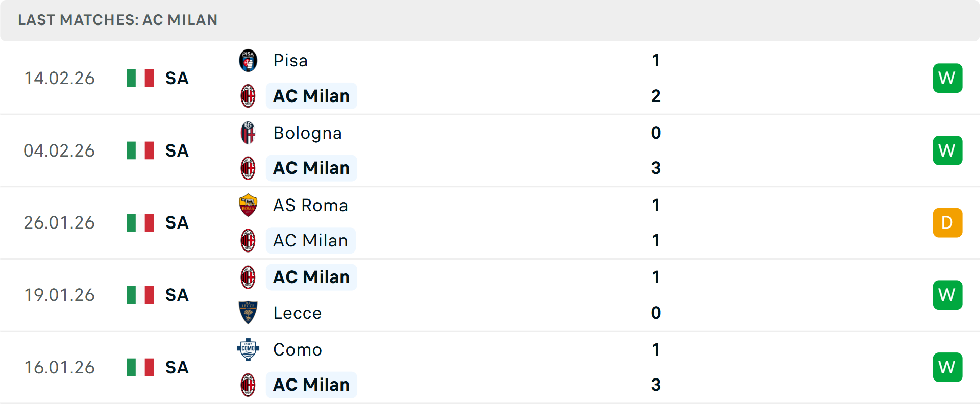Select the yellow D badge on the Roma match
The width and height of the screenshot is (980, 404).
[x=947, y=222]
